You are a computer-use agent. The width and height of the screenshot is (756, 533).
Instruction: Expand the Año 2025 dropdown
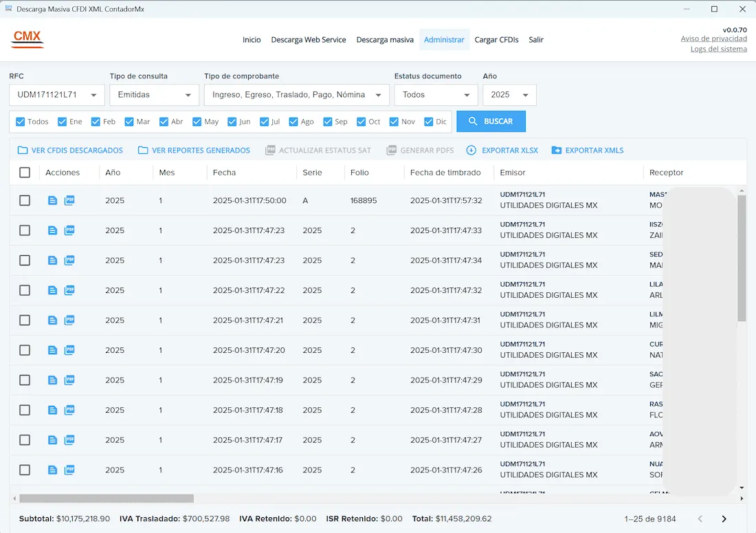click(509, 94)
